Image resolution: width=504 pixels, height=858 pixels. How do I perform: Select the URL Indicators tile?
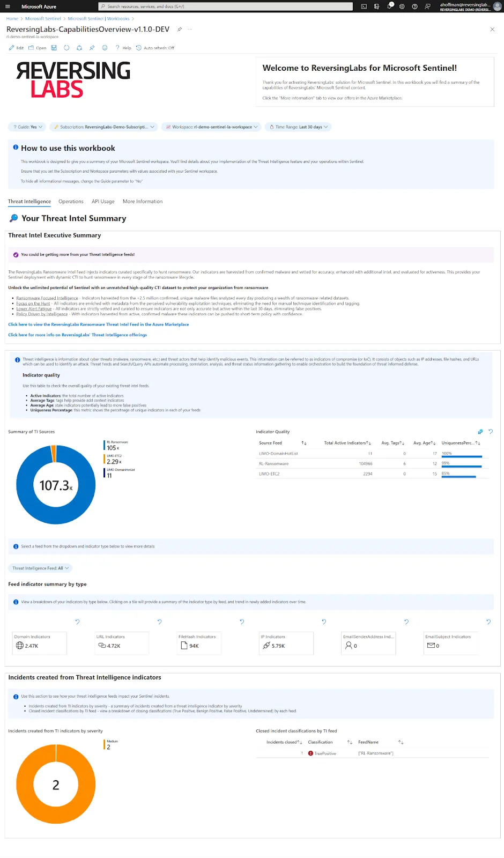(x=122, y=643)
